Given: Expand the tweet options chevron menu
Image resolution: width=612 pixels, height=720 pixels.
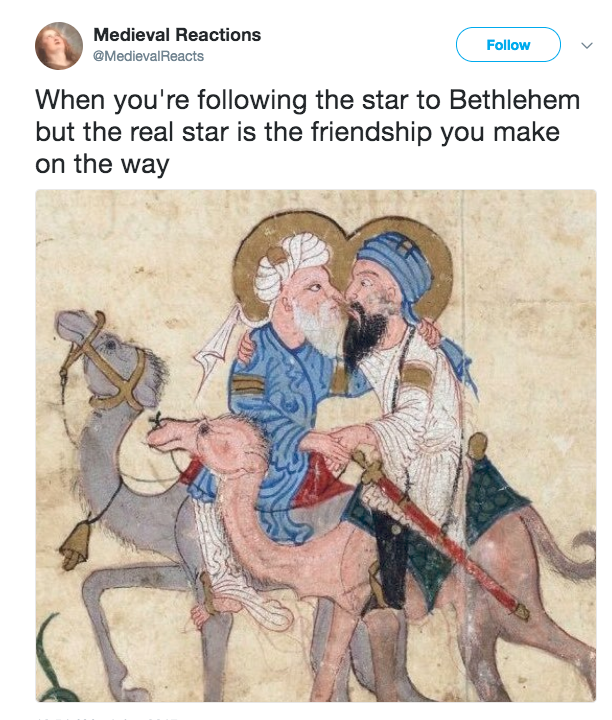Looking at the screenshot, I should pyautogui.click(x=587, y=45).
